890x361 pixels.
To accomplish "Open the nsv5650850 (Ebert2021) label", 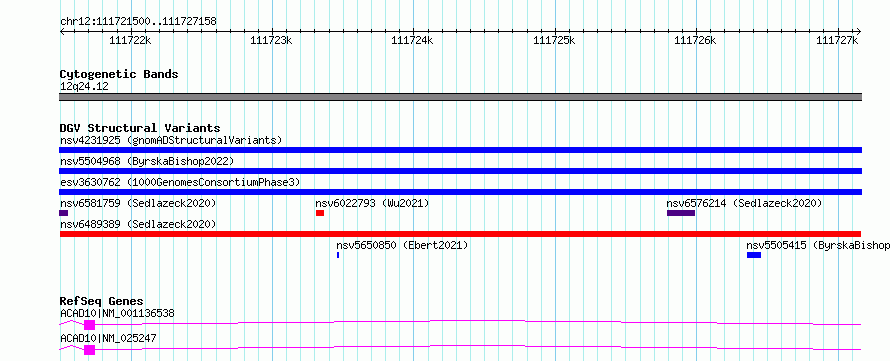I will [402, 245].
